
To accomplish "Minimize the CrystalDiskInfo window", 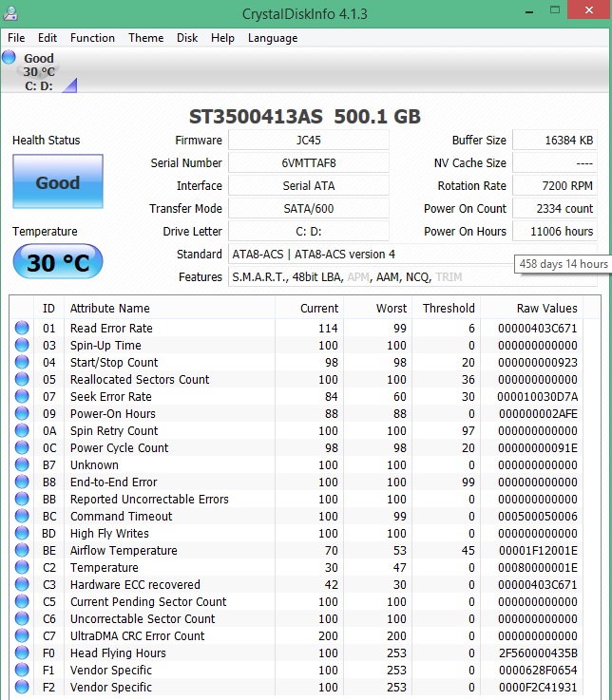I will [x=530, y=12].
